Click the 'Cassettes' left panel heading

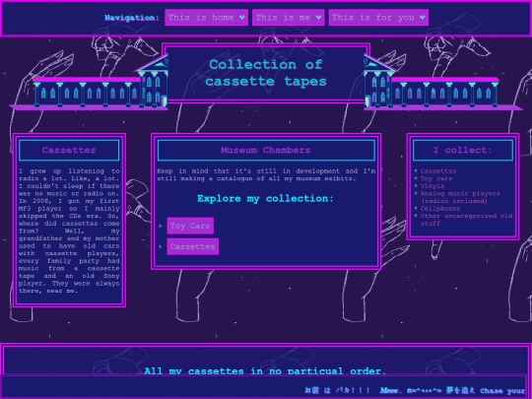tap(69, 150)
